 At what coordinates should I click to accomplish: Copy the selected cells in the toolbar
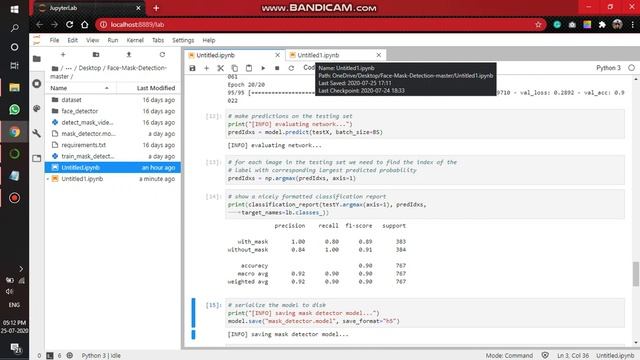[235, 68]
